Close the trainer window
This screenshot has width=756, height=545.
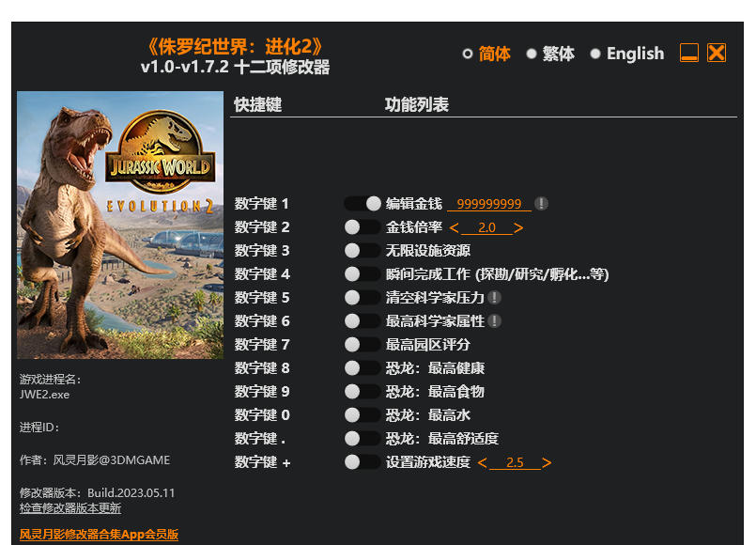pos(717,53)
